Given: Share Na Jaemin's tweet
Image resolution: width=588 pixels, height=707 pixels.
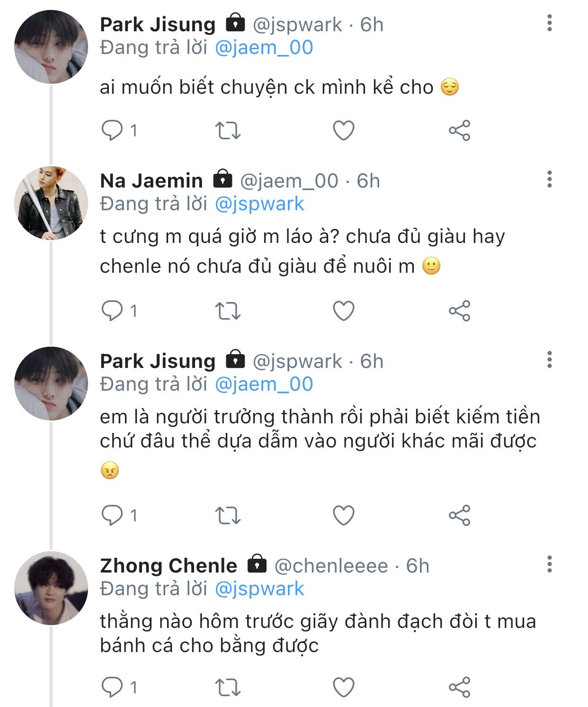Looking at the screenshot, I should point(459,311).
